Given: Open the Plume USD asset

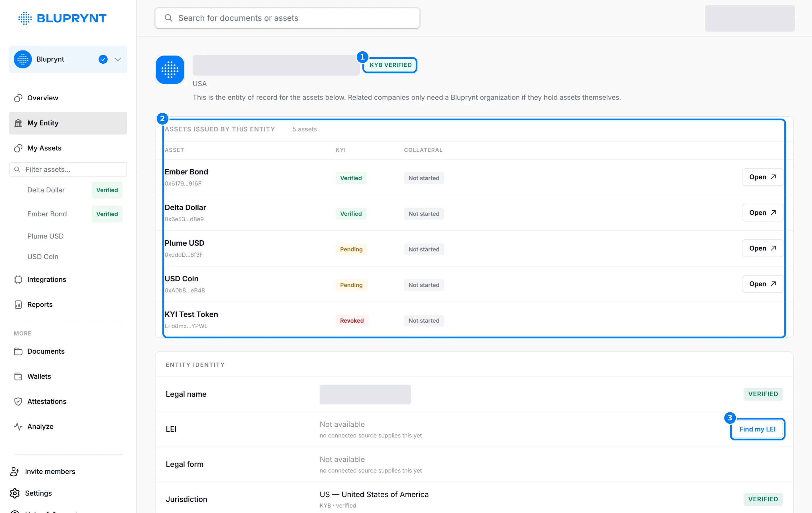Looking at the screenshot, I should [x=762, y=248].
